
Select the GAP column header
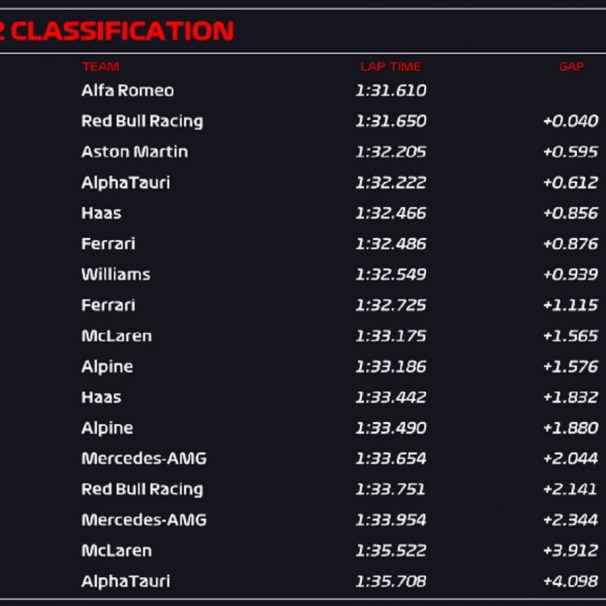[x=571, y=67]
